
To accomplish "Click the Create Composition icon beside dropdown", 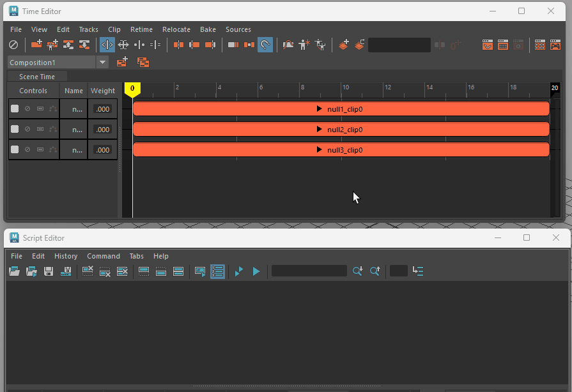I will [122, 62].
